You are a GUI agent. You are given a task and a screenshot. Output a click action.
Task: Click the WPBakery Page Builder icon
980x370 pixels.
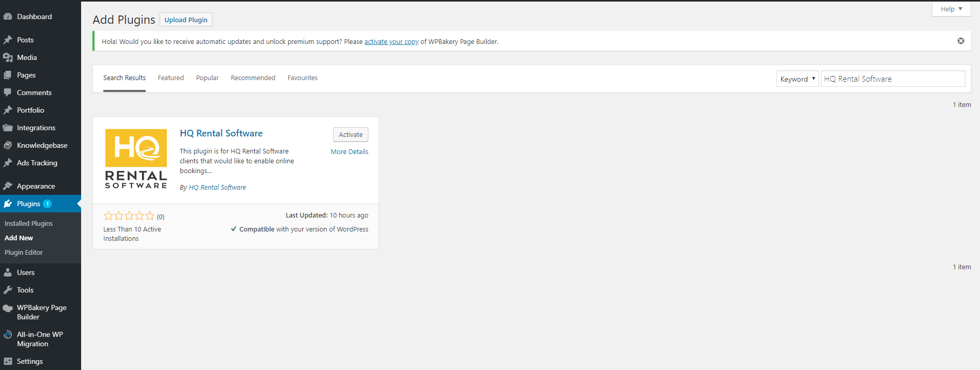(x=8, y=308)
